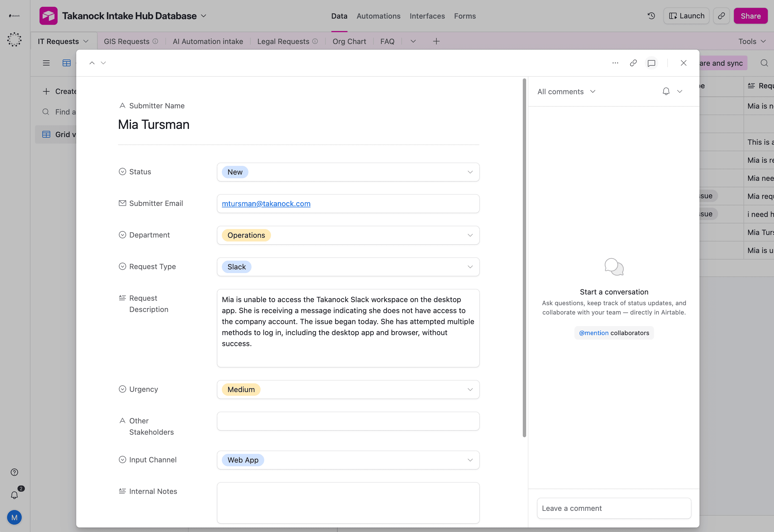Image resolution: width=774 pixels, height=532 pixels.
Task: Click the comment notification bell icon
Action: coord(666,91)
